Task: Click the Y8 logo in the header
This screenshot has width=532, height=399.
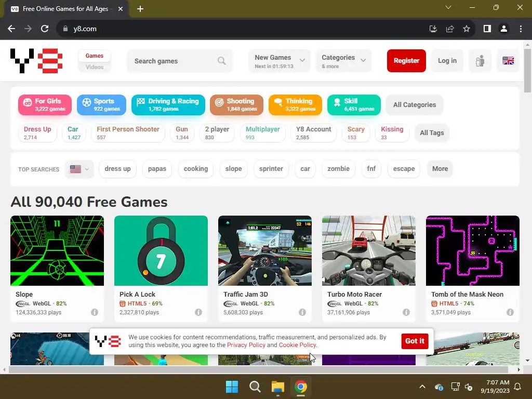Action: tap(36, 61)
